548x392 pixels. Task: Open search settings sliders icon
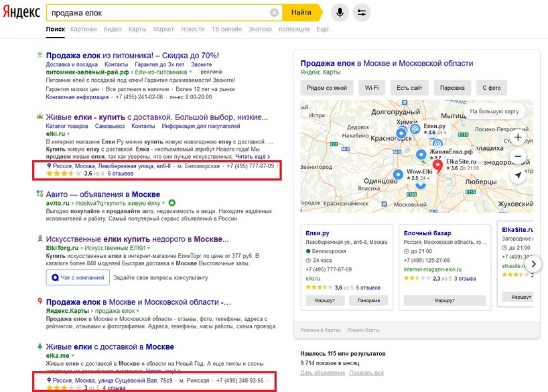(361, 13)
